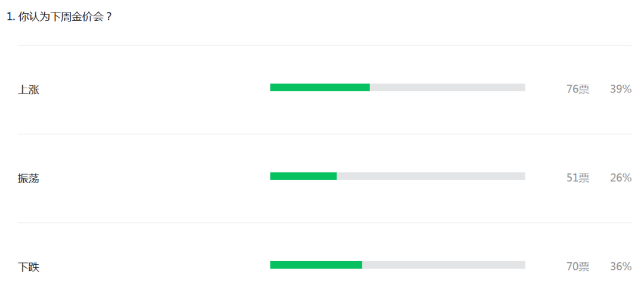Click the 51票 vote count
644x288 pixels.
(x=578, y=178)
